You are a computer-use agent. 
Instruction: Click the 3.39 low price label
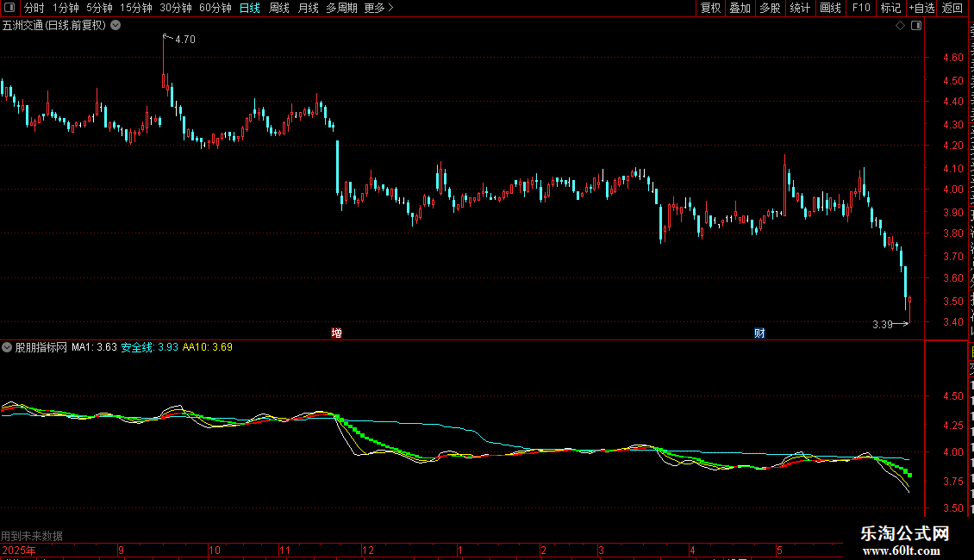click(x=882, y=324)
